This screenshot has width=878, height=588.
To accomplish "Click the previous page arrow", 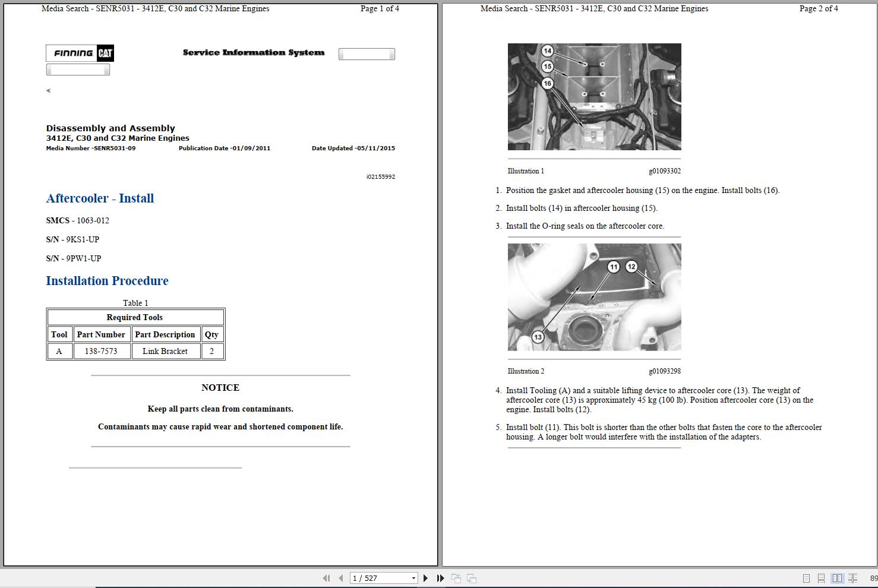I will [x=340, y=578].
